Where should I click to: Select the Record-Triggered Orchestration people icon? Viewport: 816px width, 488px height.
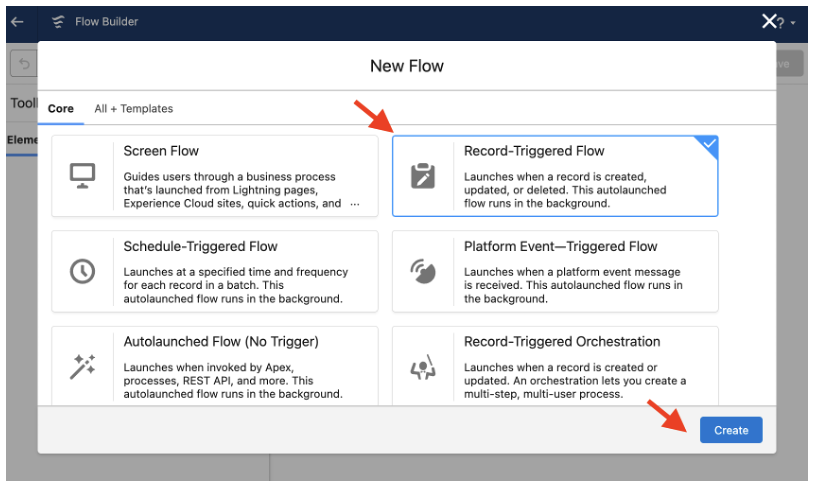click(x=423, y=367)
